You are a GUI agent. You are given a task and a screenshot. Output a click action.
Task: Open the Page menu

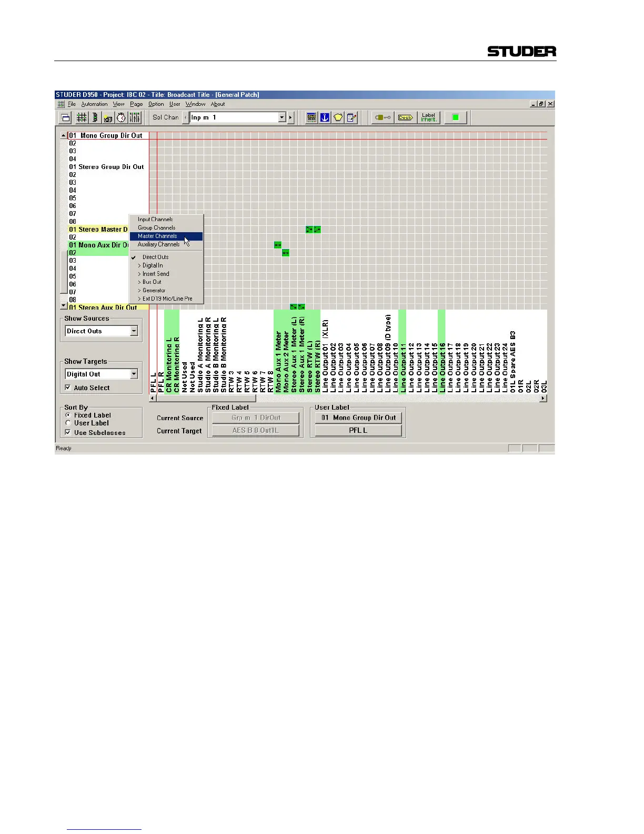point(136,104)
